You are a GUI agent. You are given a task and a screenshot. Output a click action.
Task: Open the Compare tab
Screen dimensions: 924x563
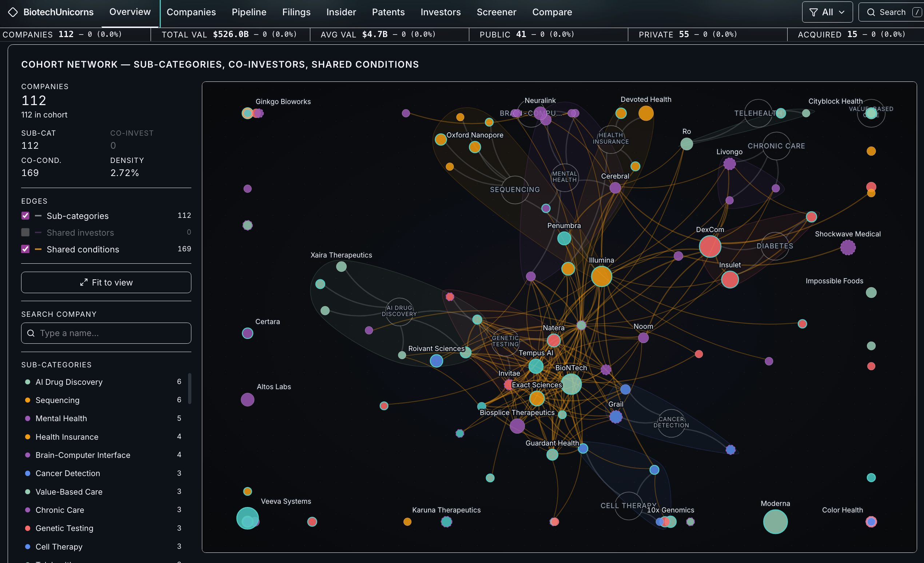[x=552, y=12]
